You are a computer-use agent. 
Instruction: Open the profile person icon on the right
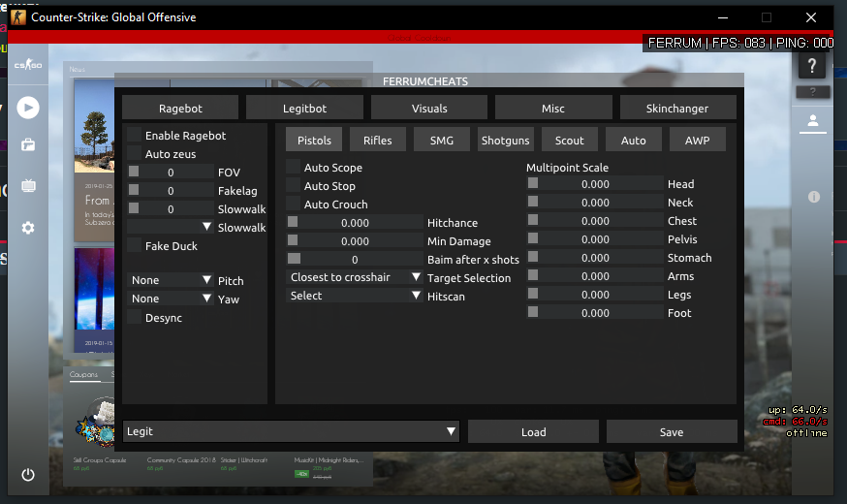tap(812, 121)
